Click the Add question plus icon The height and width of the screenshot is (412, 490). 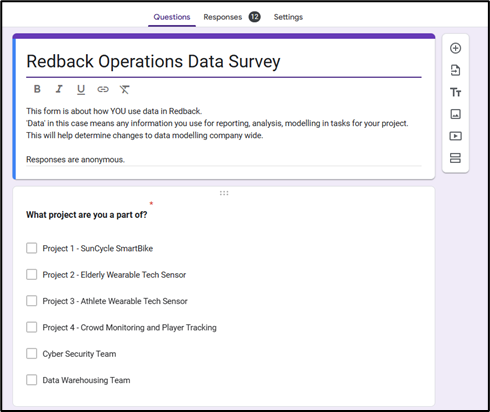(x=455, y=48)
